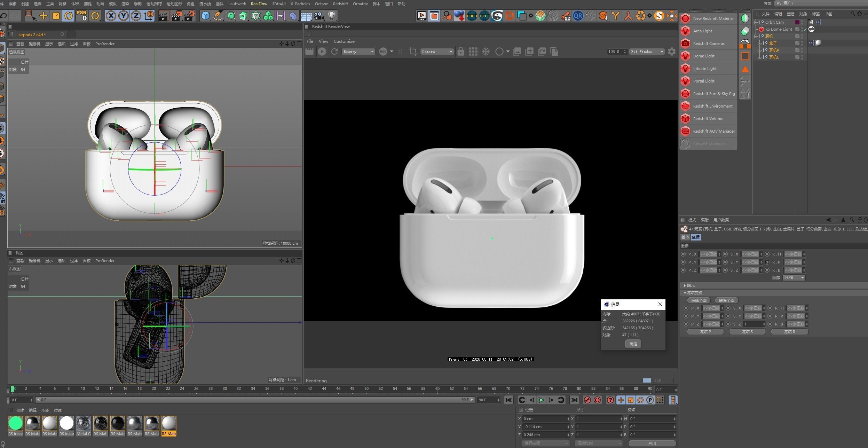
Task: Select the Metal G material thumbnail
Action: 84,426
